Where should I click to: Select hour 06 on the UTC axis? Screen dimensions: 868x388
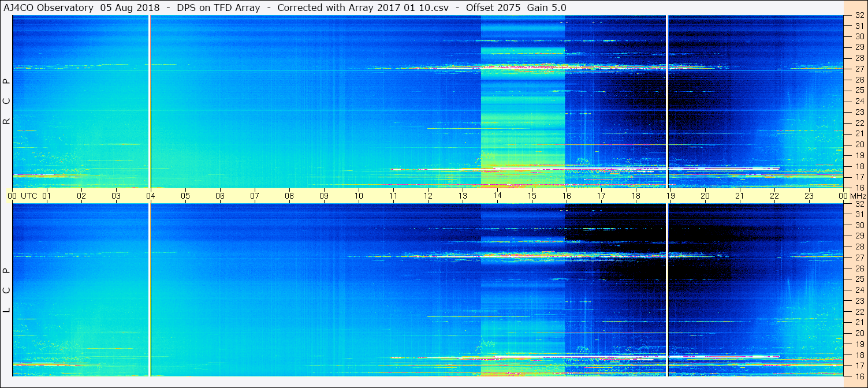pos(220,196)
